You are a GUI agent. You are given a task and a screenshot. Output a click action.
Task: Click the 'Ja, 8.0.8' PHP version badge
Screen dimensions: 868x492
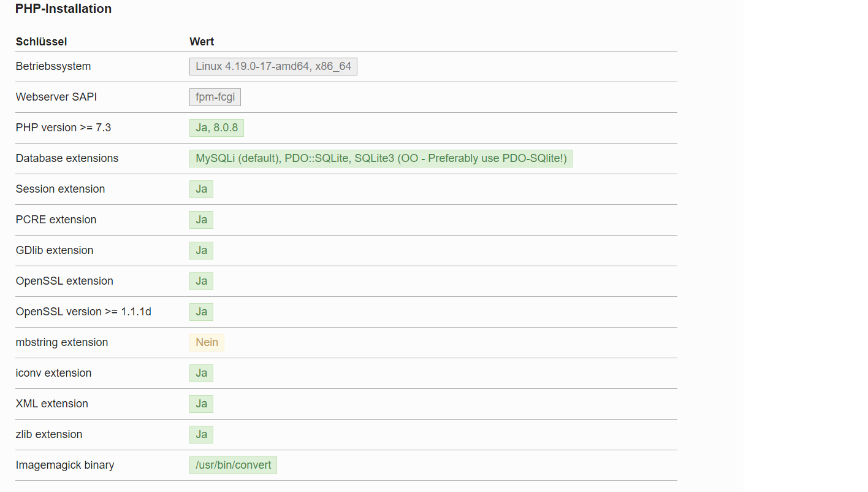(216, 128)
